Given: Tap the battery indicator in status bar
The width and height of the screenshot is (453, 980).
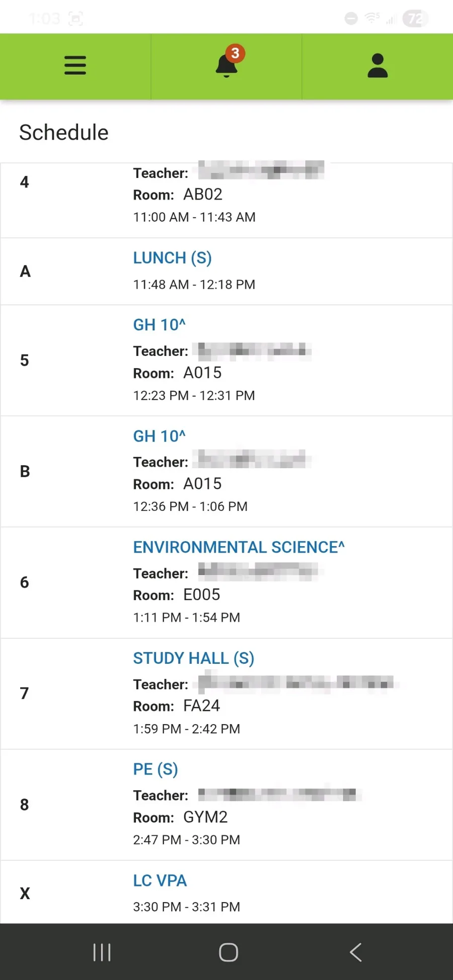Looking at the screenshot, I should (415, 19).
